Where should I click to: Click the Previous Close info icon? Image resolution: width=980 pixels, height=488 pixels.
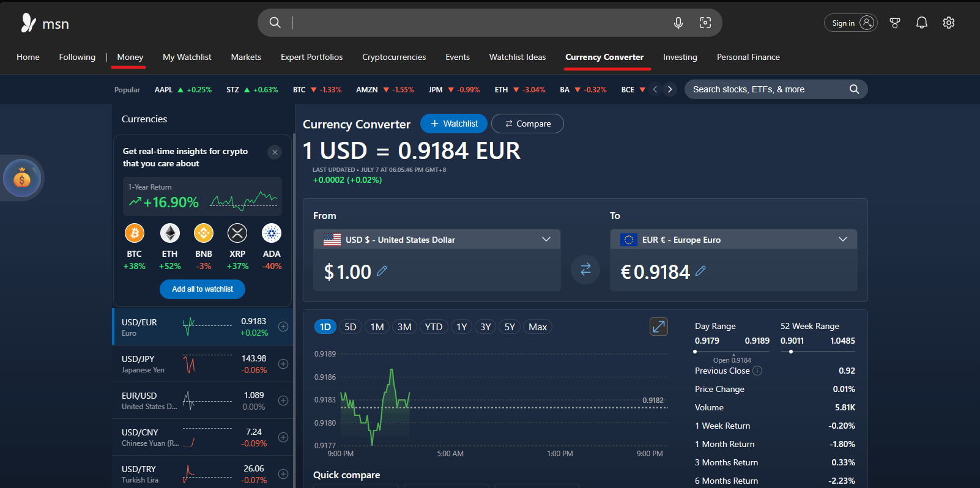757,371
